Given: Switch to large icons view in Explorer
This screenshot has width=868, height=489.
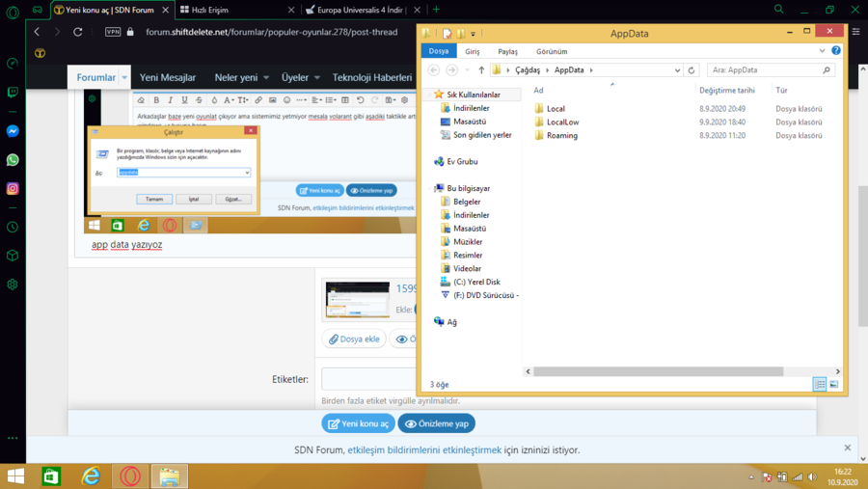Looking at the screenshot, I should (834, 384).
